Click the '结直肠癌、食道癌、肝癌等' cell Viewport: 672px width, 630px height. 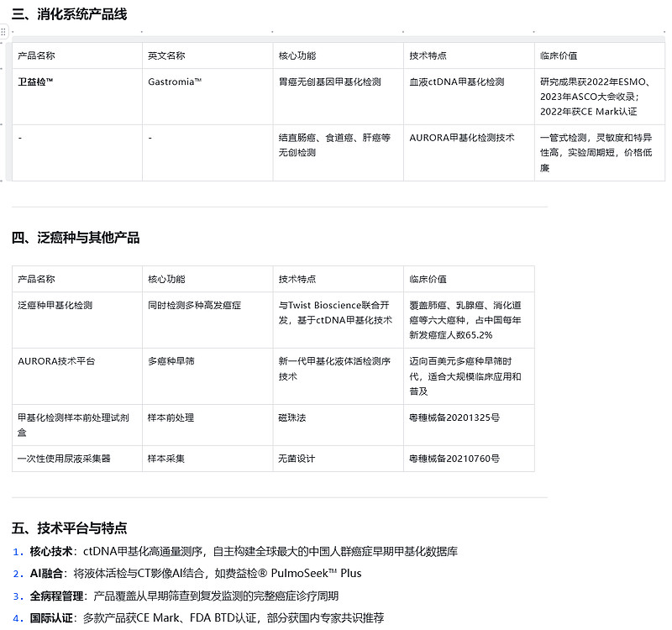[339, 153]
